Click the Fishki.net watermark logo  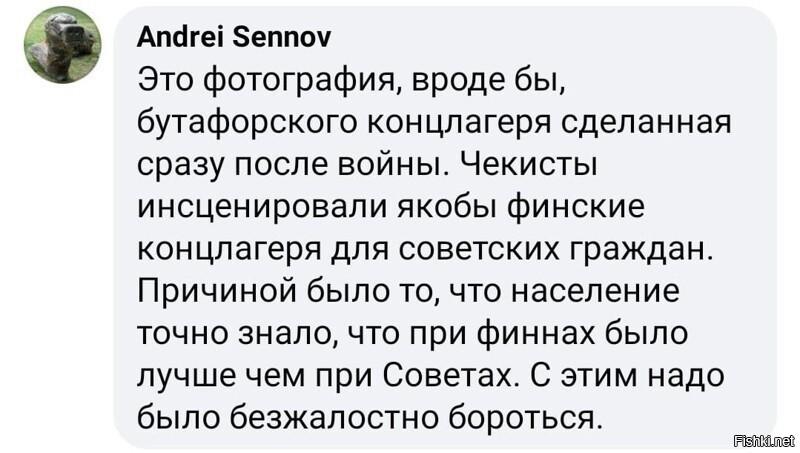click(764, 440)
